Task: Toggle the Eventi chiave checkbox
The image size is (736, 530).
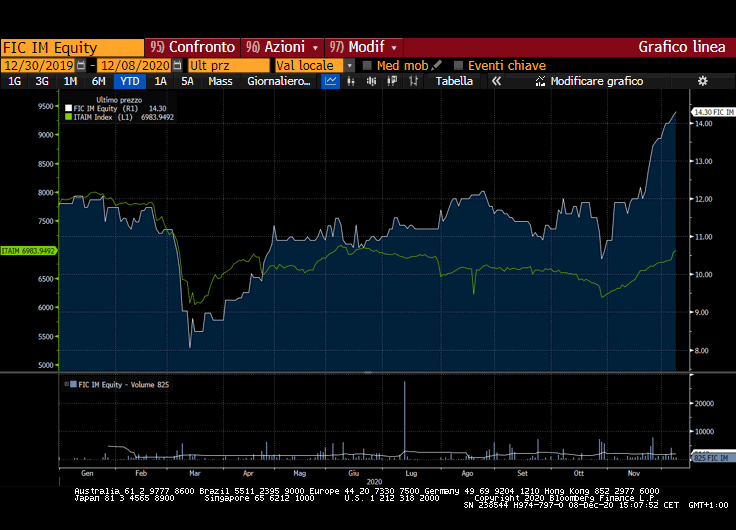Action: 458,65
